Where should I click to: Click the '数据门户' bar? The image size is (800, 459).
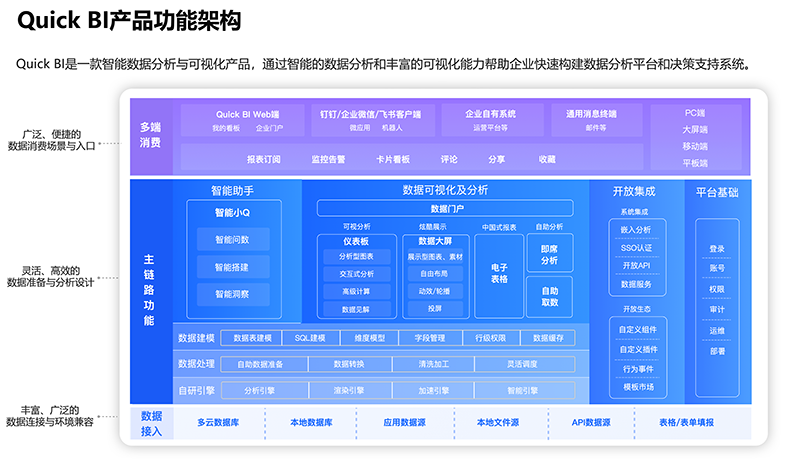click(x=445, y=209)
